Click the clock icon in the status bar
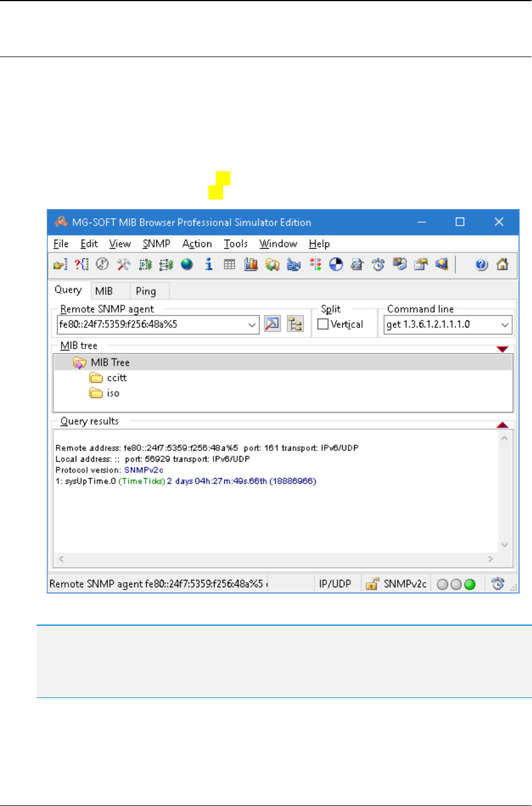This screenshot has width=532, height=806. point(498,584)
